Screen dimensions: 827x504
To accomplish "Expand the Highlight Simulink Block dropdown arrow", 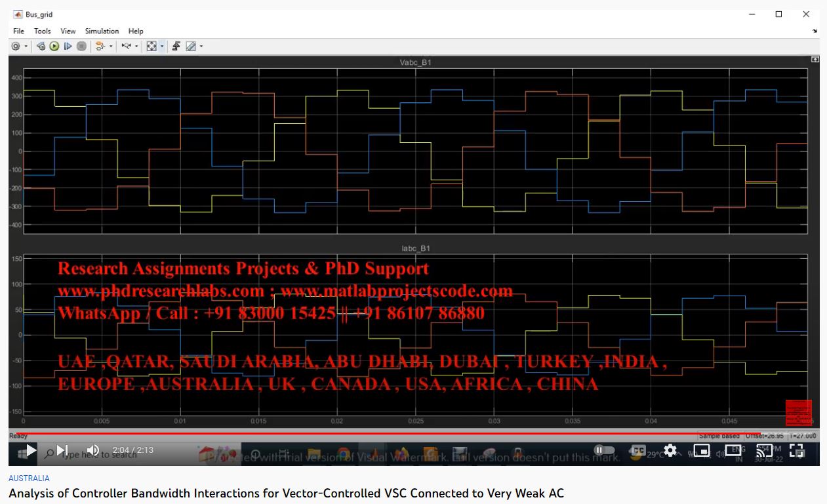I will click(x=111, y=47).
